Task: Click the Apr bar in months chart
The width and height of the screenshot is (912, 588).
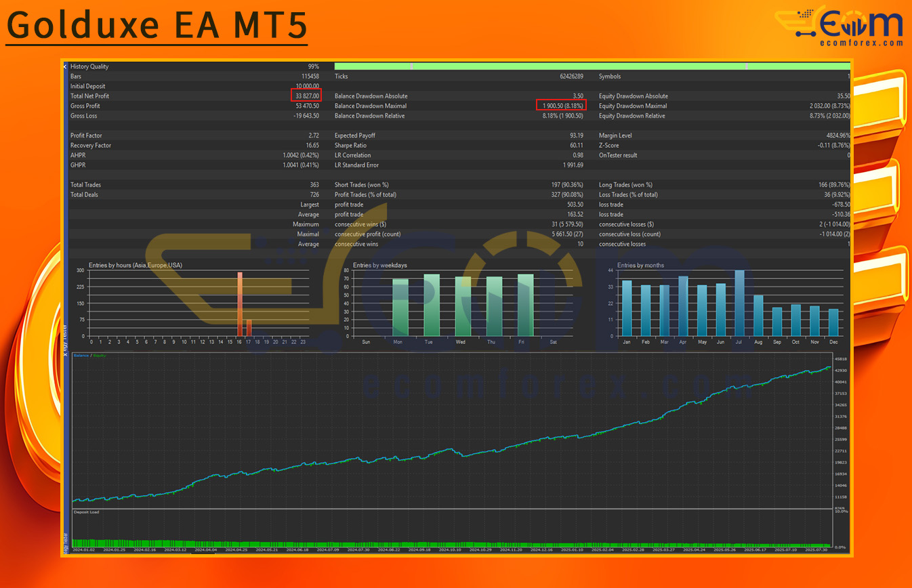Action: click(683, 306)
